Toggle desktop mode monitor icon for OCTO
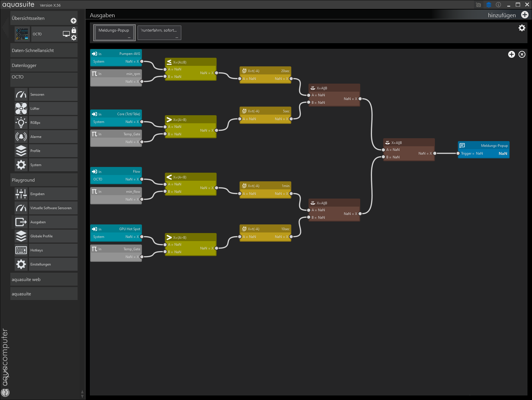This screenshot has height=400, width=532. pos(66,34)
